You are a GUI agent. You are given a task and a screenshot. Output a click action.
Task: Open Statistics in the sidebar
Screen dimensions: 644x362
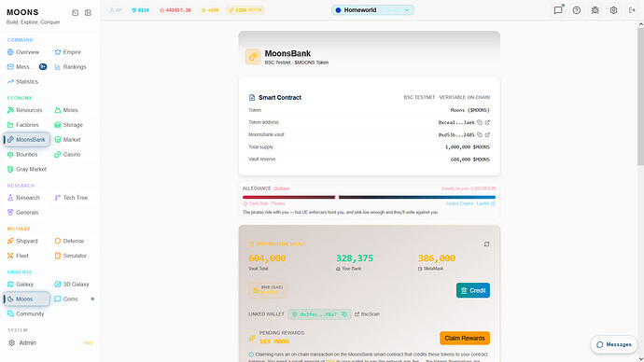point(22,82)
